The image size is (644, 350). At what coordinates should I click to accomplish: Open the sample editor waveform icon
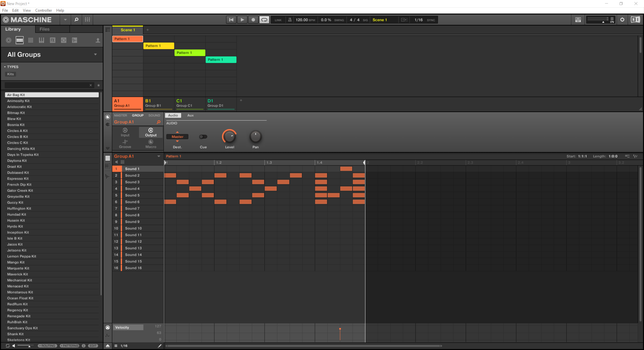tap(108, 177)
